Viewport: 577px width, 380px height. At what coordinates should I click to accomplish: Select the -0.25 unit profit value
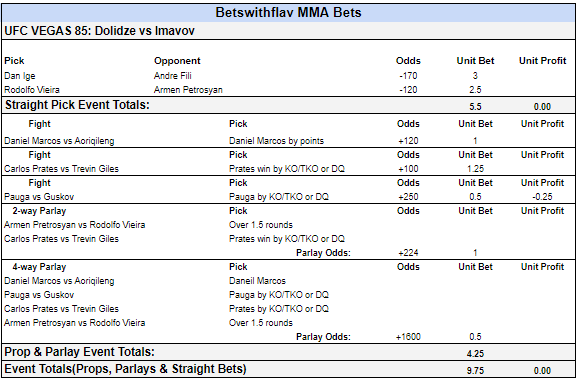click(x=542, y=197)
